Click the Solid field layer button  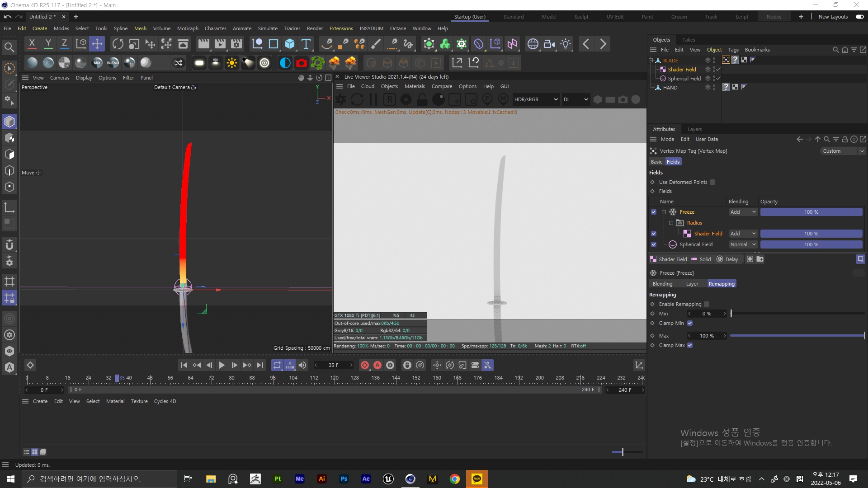(x=701, y=259)
